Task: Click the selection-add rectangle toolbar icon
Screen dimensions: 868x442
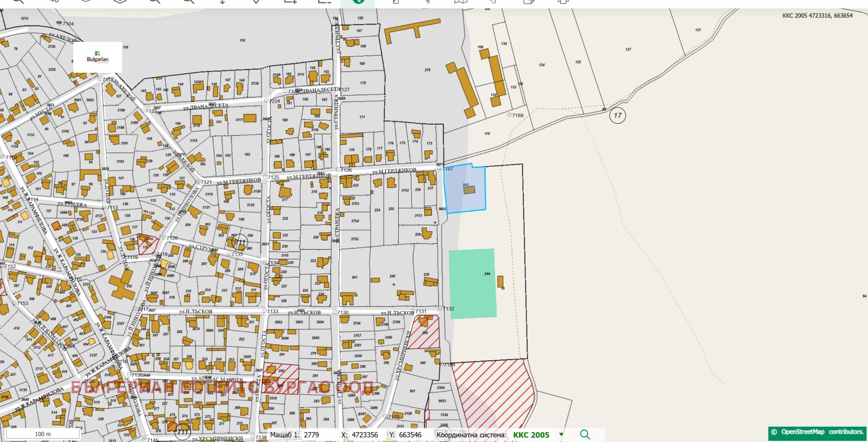Action: tap(291, 2)
